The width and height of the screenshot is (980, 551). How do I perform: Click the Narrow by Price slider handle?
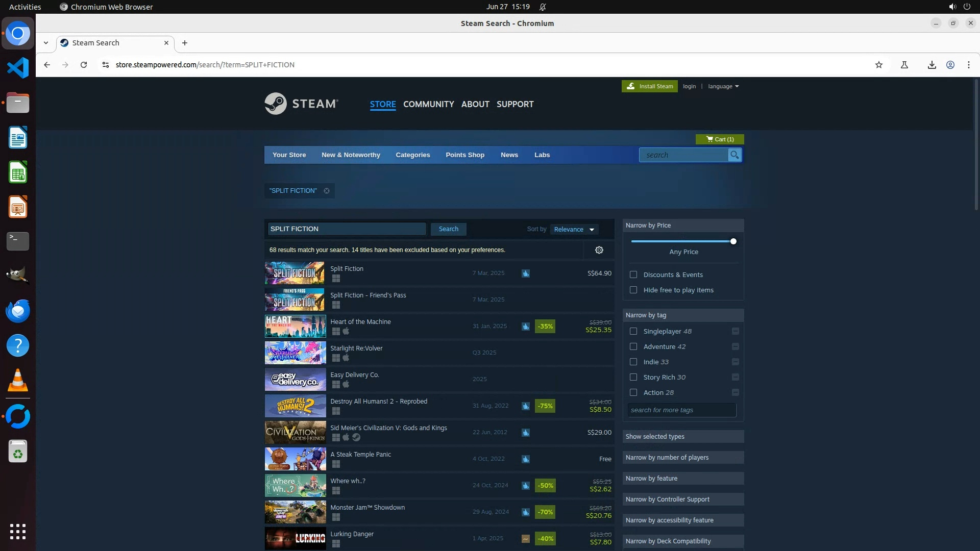733,241
